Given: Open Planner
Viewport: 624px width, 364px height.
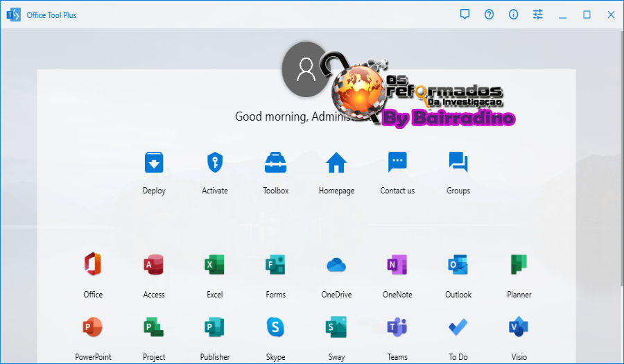Looking at the screenshot, I should (x=519, y=265).
